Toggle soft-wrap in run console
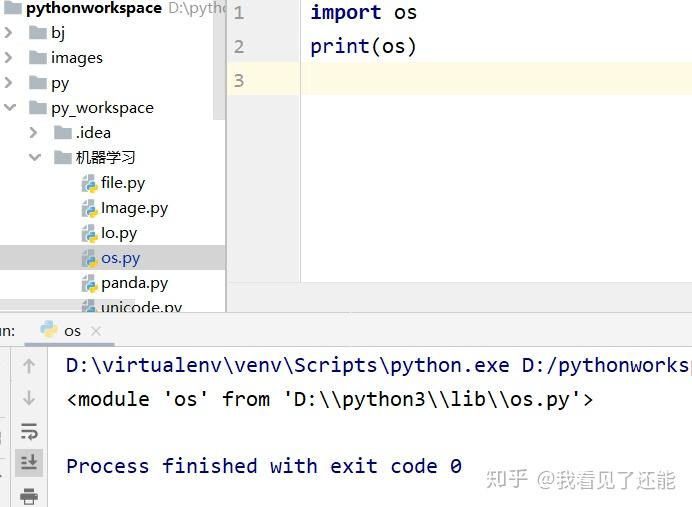This screenshot has width=692, height=507. pos(29,431)
